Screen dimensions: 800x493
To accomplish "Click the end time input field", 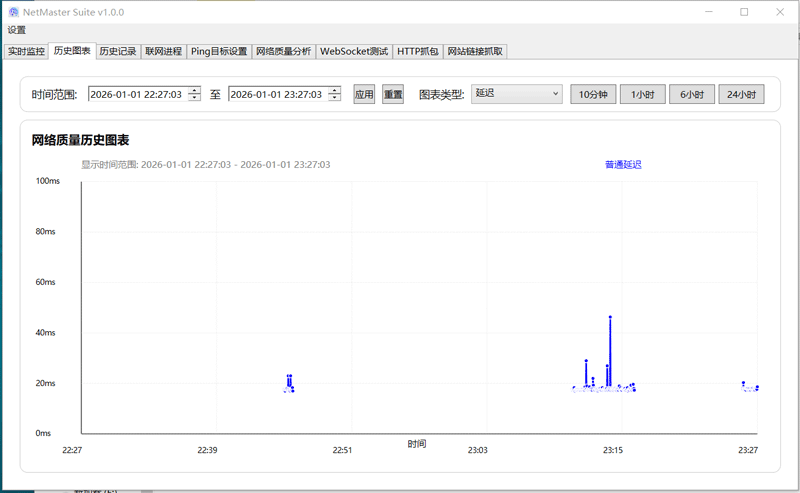I will [x=277, y=95].
